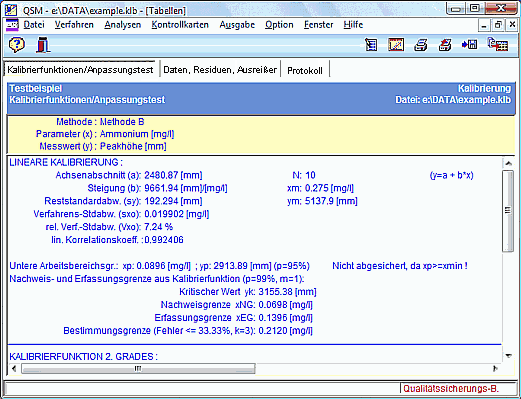Open the Analysen menu

pyautogui.click(x=123, y=25)
